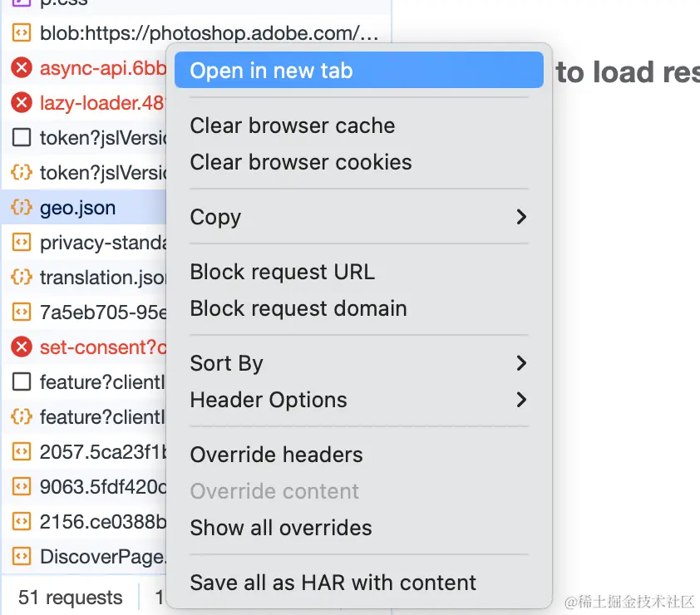Click JSON braces icon beside second feature?clientI
The width and height of the screenshot is (700, 615).
22,416
